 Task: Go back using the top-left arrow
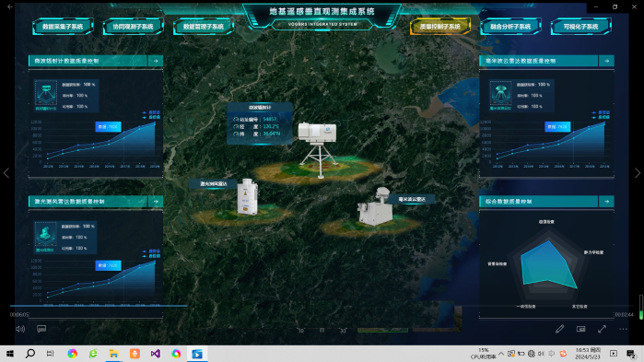tap(10, 6)
